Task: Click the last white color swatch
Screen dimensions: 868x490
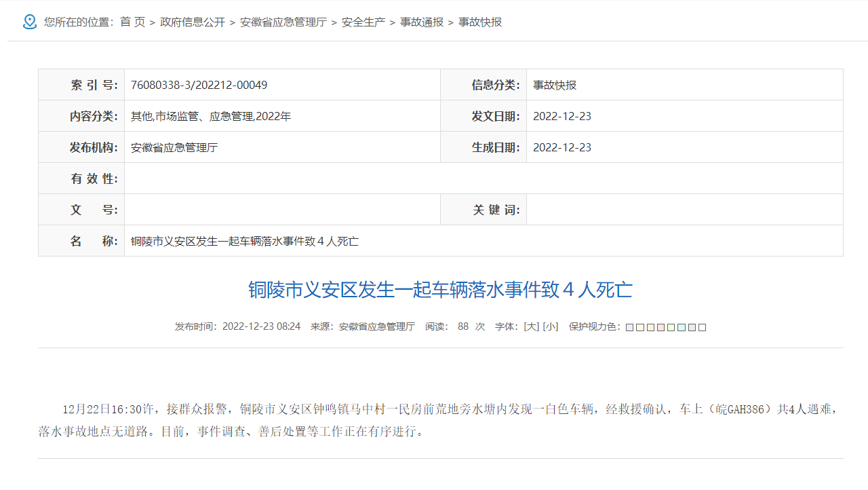Action: click(x=702, y=326)
